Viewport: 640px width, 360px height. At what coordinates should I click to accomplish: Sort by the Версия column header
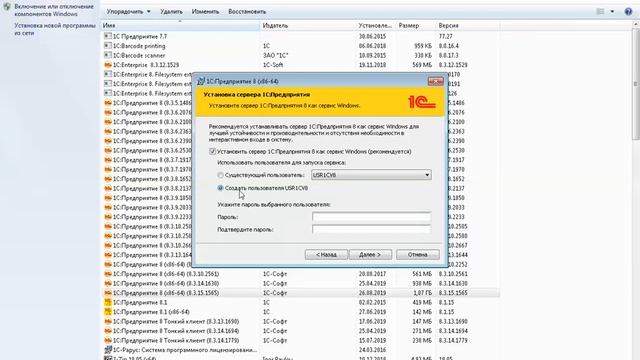pos(468,25)
